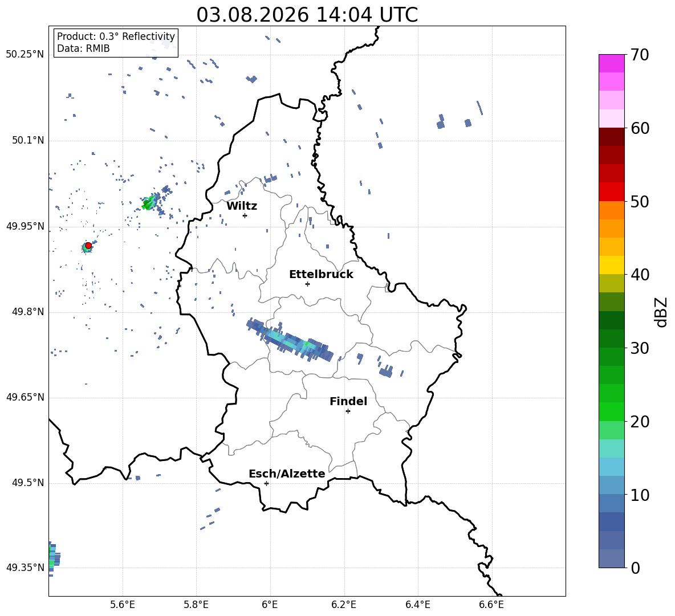The width and height of the screenshot is (675, 616).
Task: Select the red 50 dBZ colorbar segment
Action: pos(612,192)
